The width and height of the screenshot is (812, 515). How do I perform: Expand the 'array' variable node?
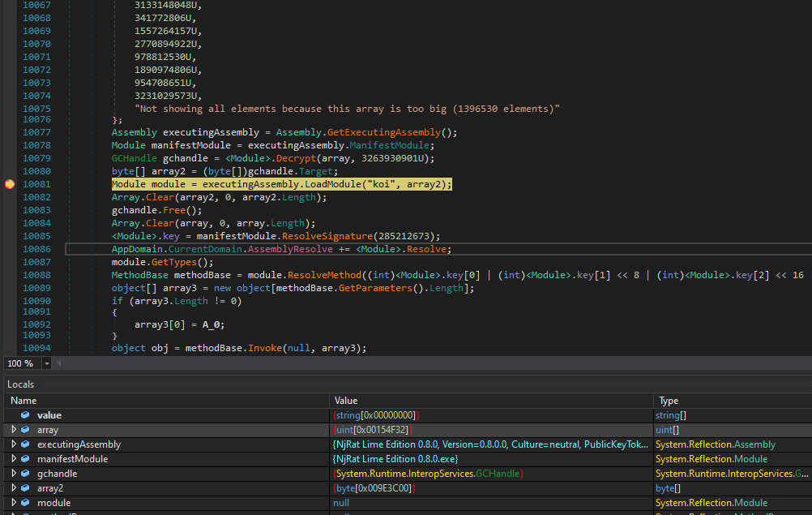click(13, 430)
